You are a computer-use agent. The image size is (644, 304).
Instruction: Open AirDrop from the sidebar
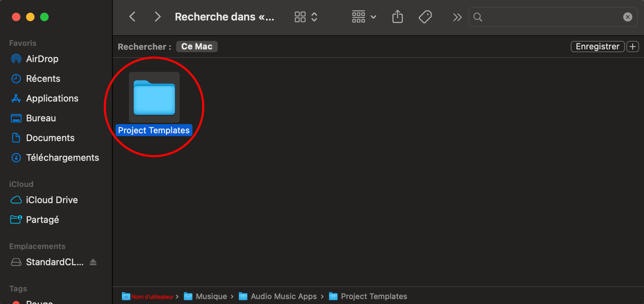pyautogui.click(x=42, y=59)
